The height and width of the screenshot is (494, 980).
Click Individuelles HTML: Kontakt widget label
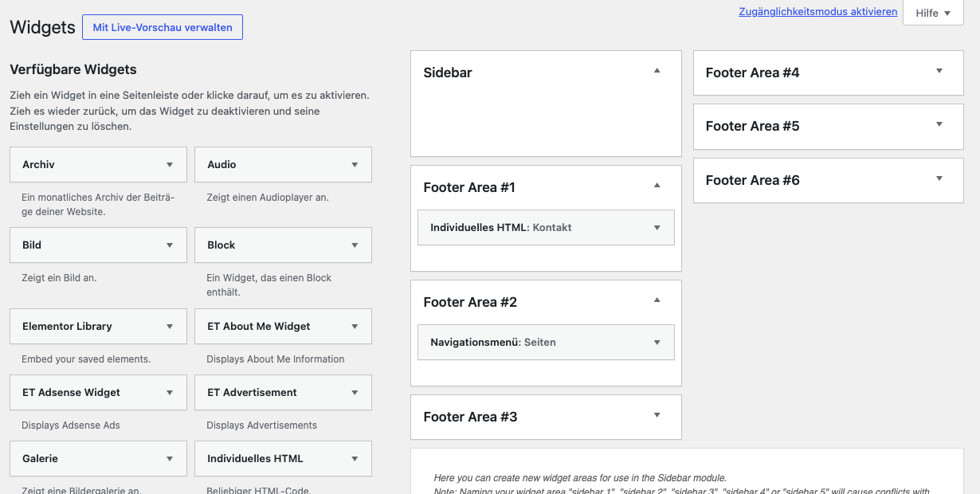pos(501,227)
